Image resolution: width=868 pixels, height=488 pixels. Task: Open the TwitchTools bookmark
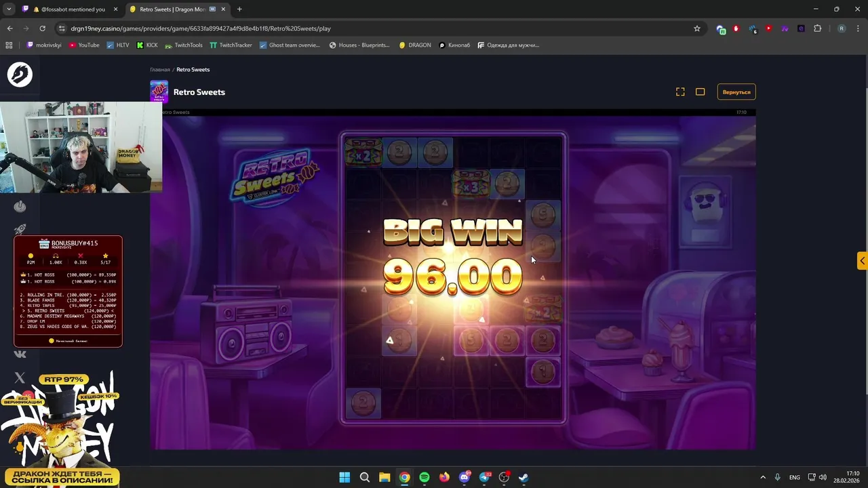(183, 45)
